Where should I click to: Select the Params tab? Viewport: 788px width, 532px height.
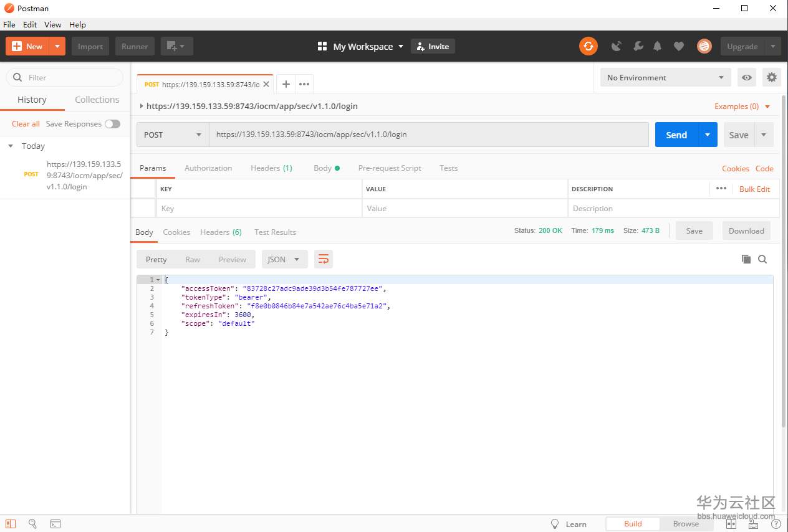153,168
